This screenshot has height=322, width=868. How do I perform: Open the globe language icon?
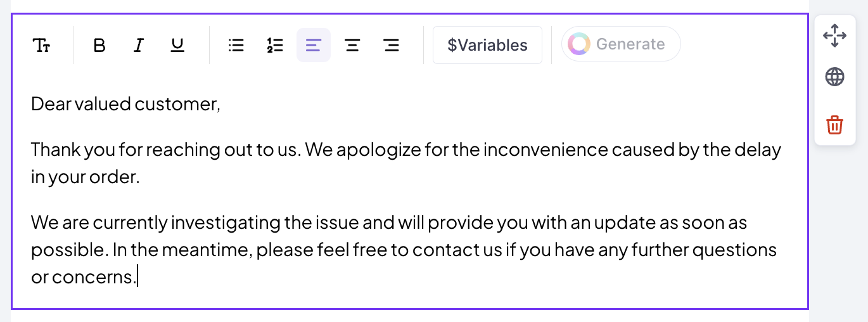pos(834,77)
